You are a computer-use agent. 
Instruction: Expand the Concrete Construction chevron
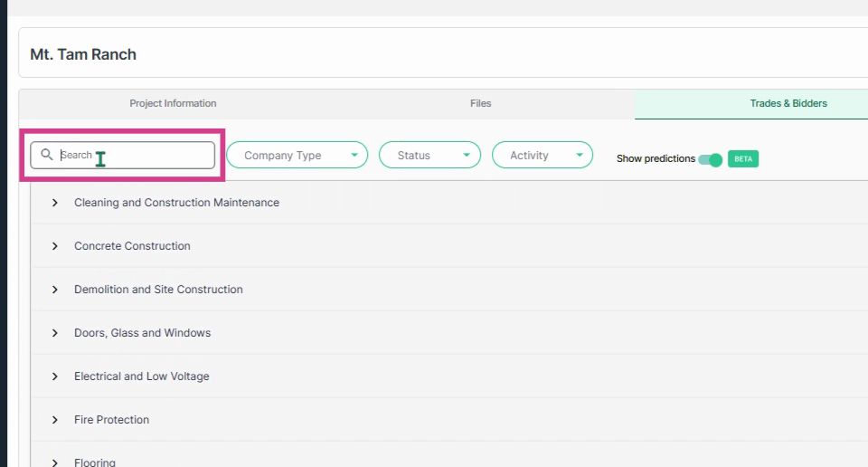[x=55, y=246]
